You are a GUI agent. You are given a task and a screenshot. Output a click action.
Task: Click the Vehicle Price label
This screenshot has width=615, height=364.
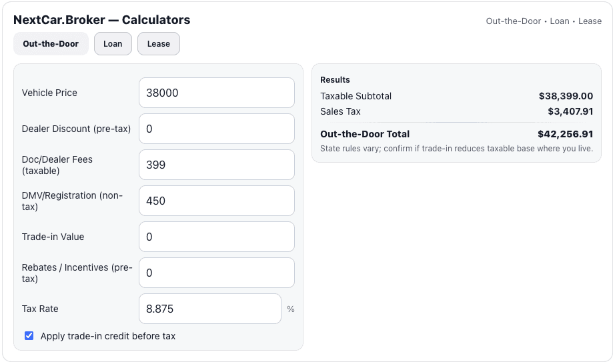coord(49,93)
